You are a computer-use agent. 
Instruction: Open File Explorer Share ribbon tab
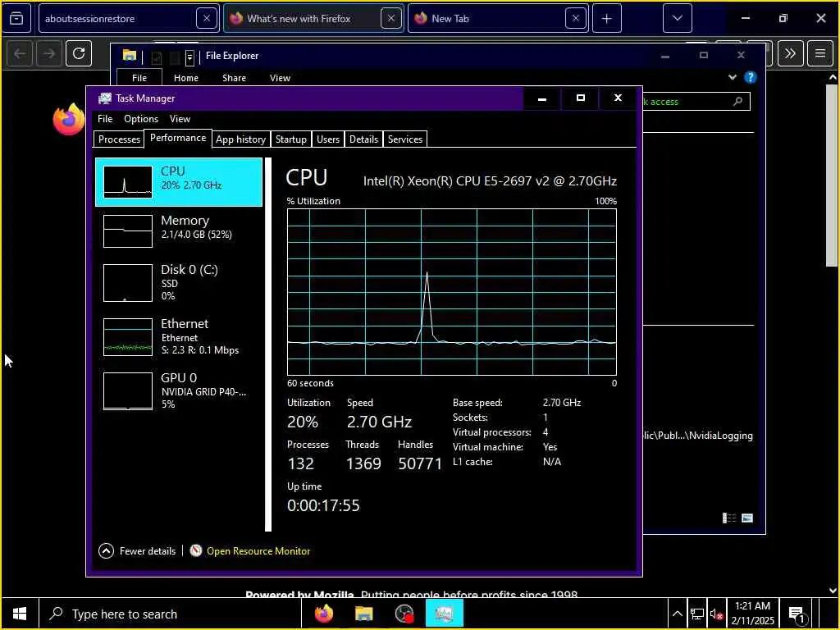(x=234, y=78)
